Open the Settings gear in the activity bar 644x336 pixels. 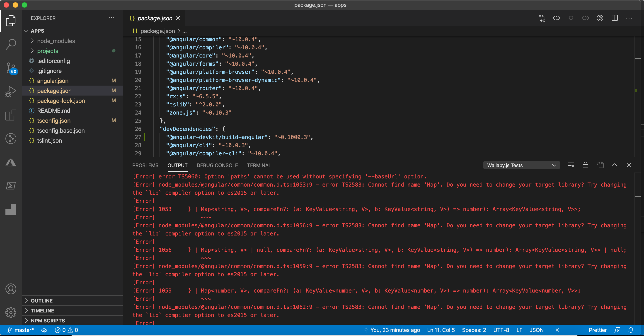[11, 312]
